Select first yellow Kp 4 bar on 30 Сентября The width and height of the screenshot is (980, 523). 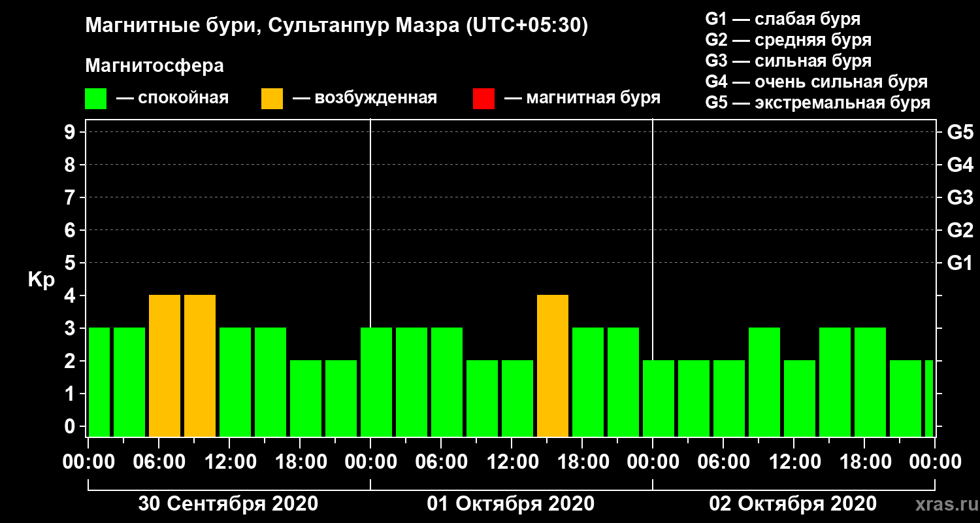tap(165, 366)
